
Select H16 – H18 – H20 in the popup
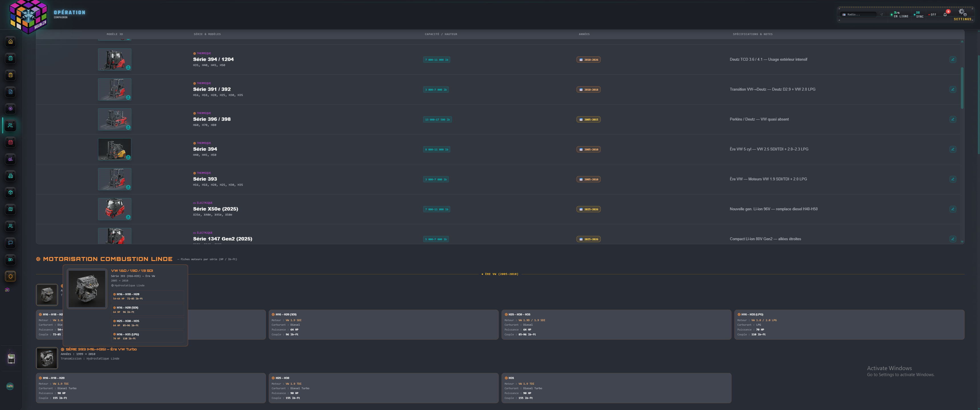(148, 296)
